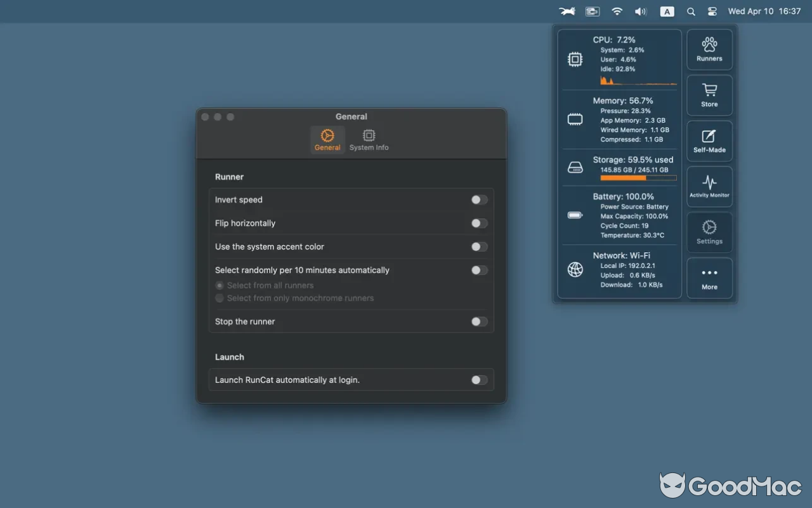This screenshot has width=812, height=508.
Task: Enable the Invert speed toggle
Action: tap(479, 199)
